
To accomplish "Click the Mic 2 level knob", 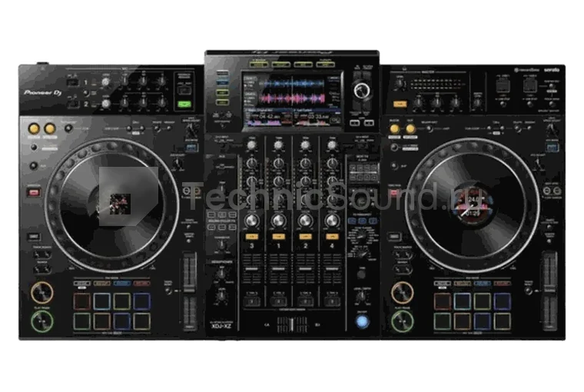I will point(106,104).
